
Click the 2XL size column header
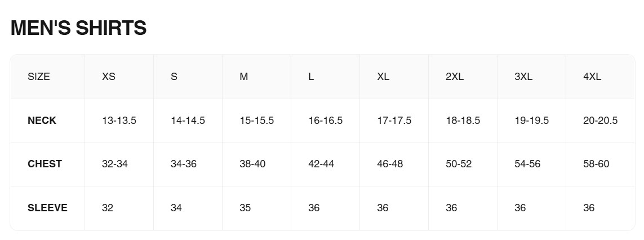click(454, 77)
